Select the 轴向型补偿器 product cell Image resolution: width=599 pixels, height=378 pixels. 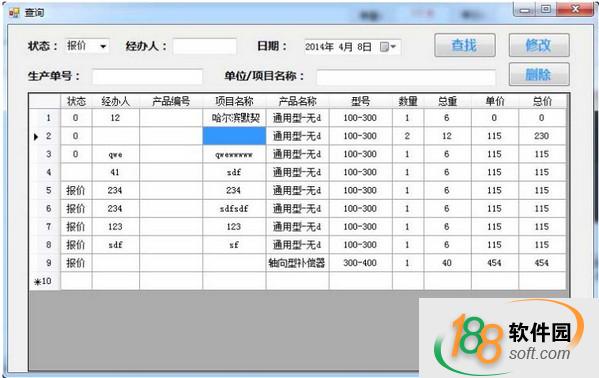pyautogui.click(x=297, y=263)
